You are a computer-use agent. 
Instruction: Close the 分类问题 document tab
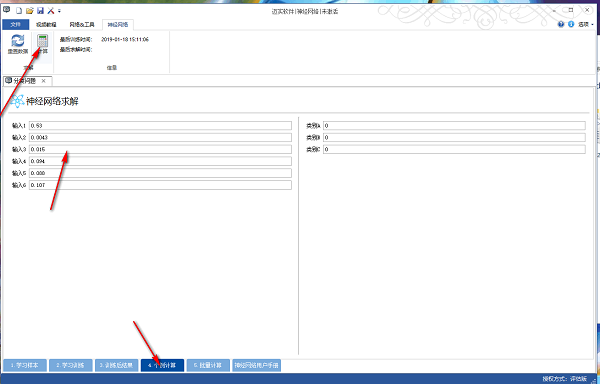[44, 81]
